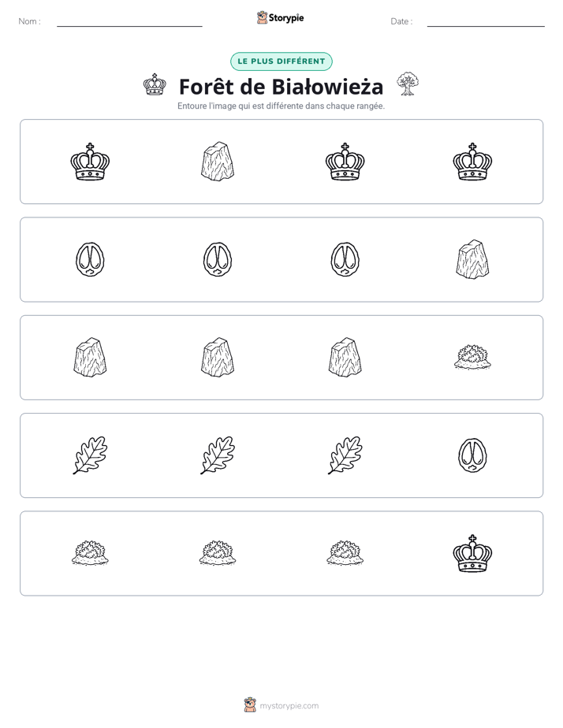Click the hoofprint in the oak leaf row

[x=472, y=455]
